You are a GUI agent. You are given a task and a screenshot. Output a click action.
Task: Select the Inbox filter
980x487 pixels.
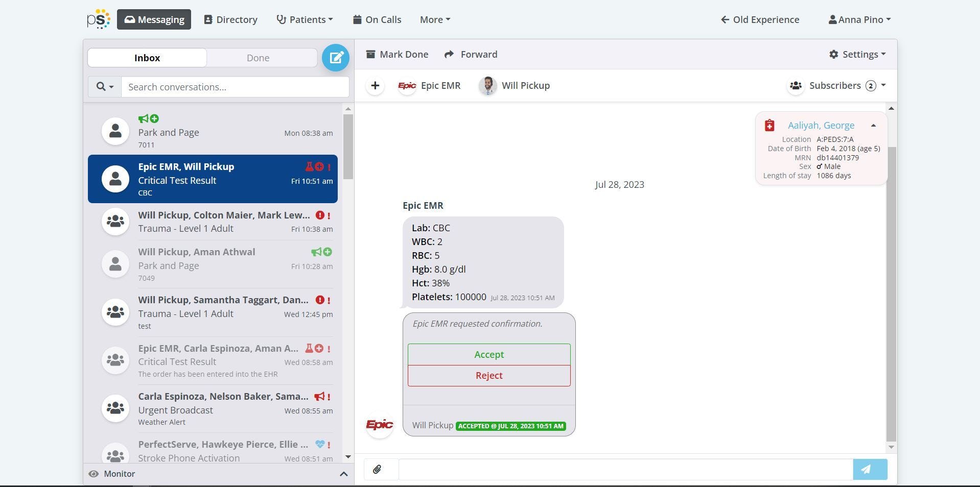click(147, 58)
